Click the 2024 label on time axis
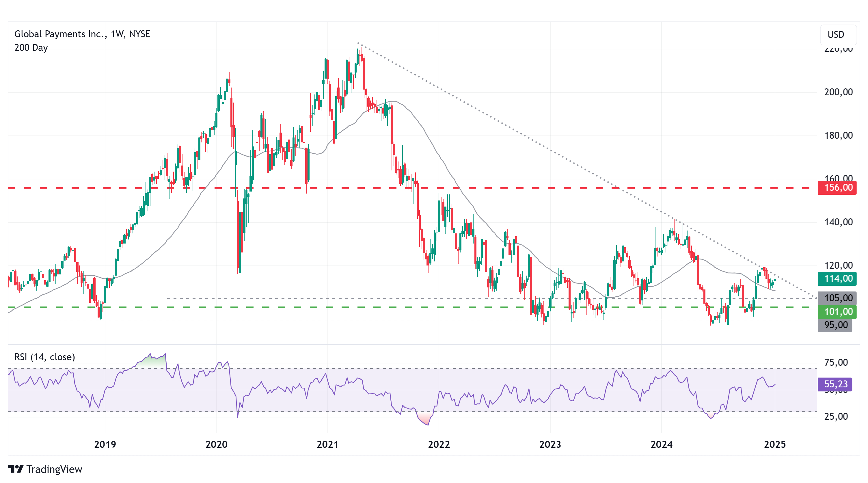Viewport: 868px width, 483px height. pyautogui.click(x=661, y=444)
